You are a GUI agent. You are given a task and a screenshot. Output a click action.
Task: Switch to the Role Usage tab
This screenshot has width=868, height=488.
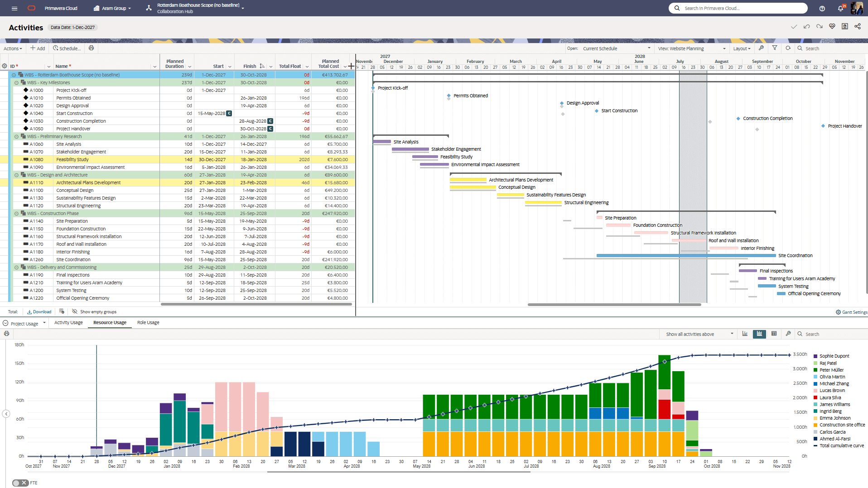click(x=148, y=322)
